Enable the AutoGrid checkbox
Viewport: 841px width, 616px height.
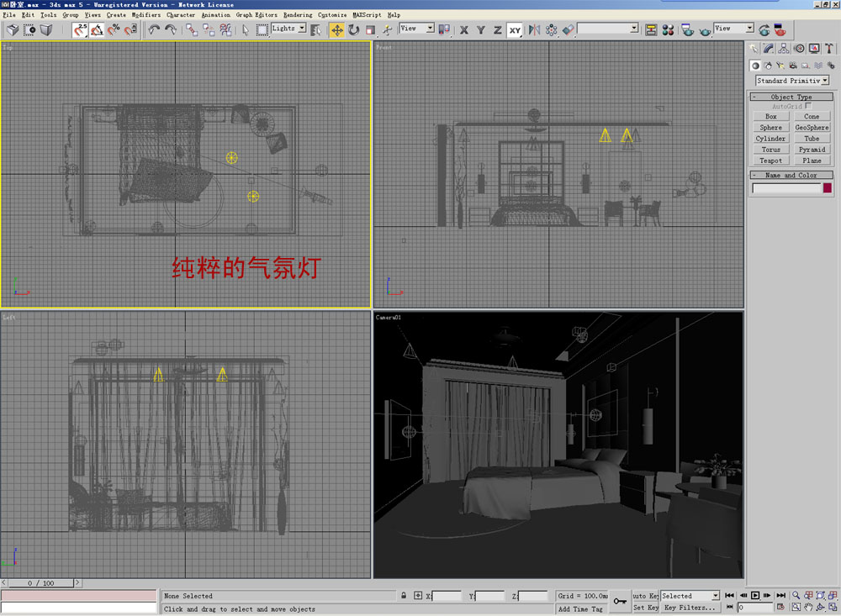(x=808, y=107)
